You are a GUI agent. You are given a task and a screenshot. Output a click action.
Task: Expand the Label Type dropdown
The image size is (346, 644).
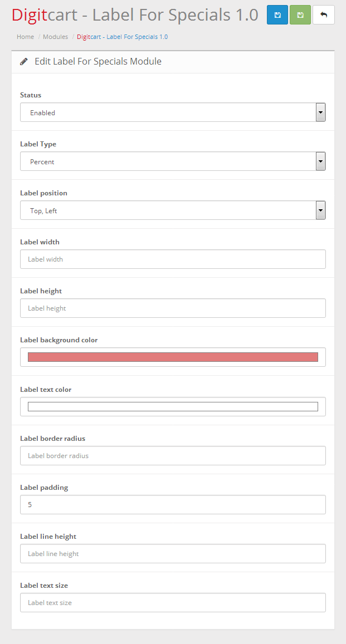click(173, 161)
